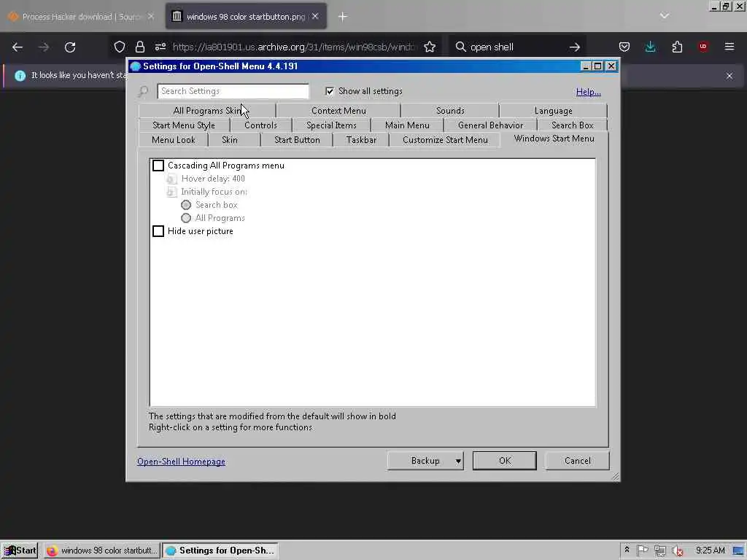747x560 pixels.
Task: Switch to Firefox taskbar button
Action: (x=102, y=551)
